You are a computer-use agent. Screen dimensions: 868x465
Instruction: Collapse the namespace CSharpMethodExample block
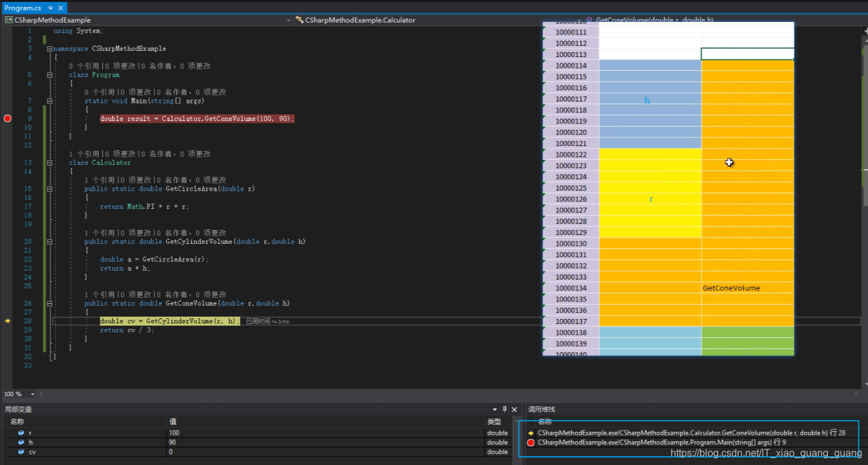(x=50, y=48)
